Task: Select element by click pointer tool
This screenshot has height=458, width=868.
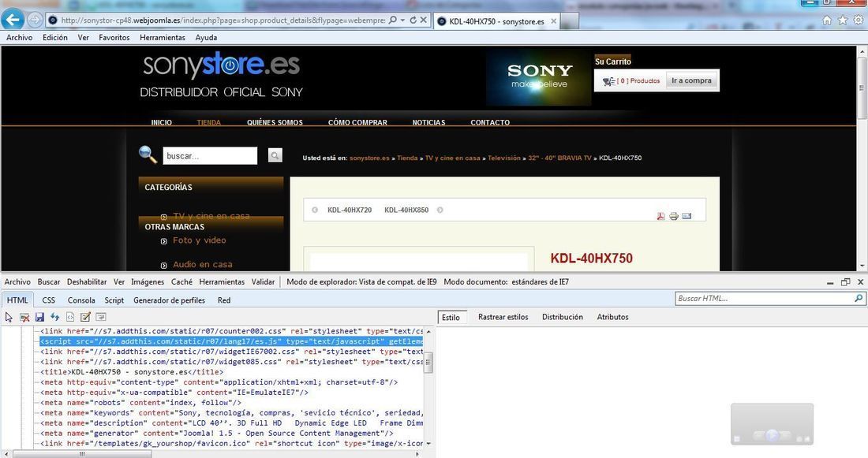Action: (x=9, y=317)
